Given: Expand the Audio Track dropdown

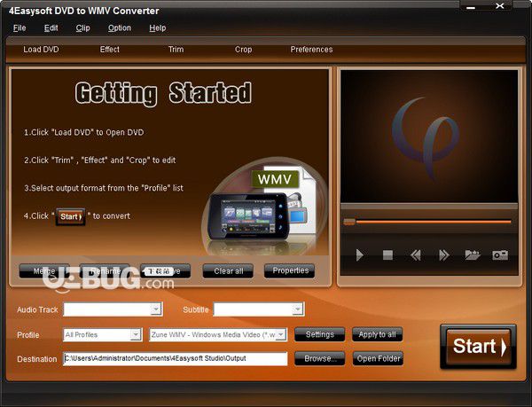Looking at the screenshot, I should (156, 309).
